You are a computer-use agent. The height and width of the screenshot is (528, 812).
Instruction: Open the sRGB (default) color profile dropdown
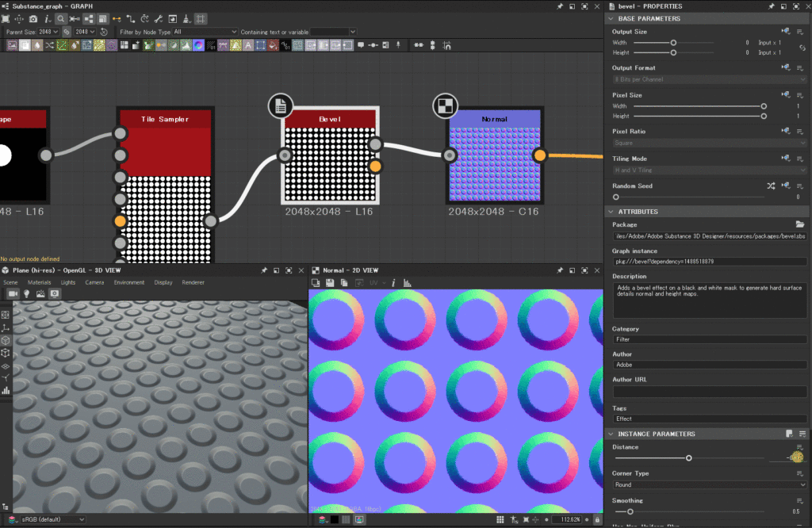[x=52, y=519]
